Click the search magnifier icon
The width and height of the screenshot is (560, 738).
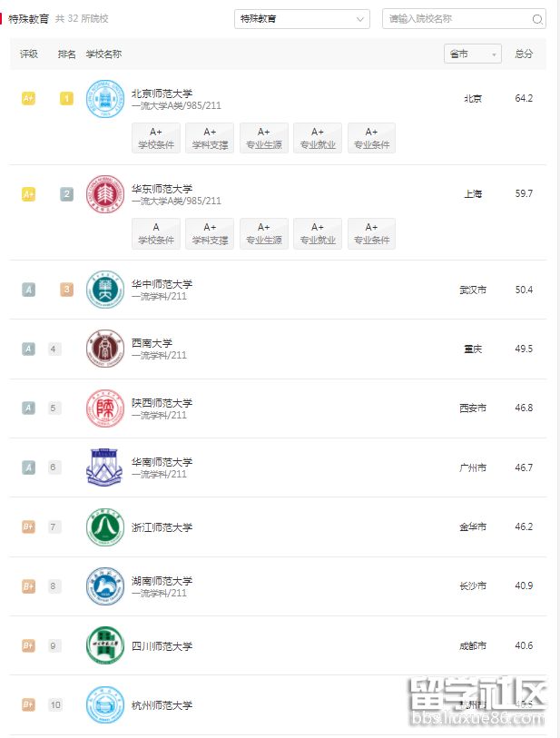pyautogui.click(x=537, y=19)
